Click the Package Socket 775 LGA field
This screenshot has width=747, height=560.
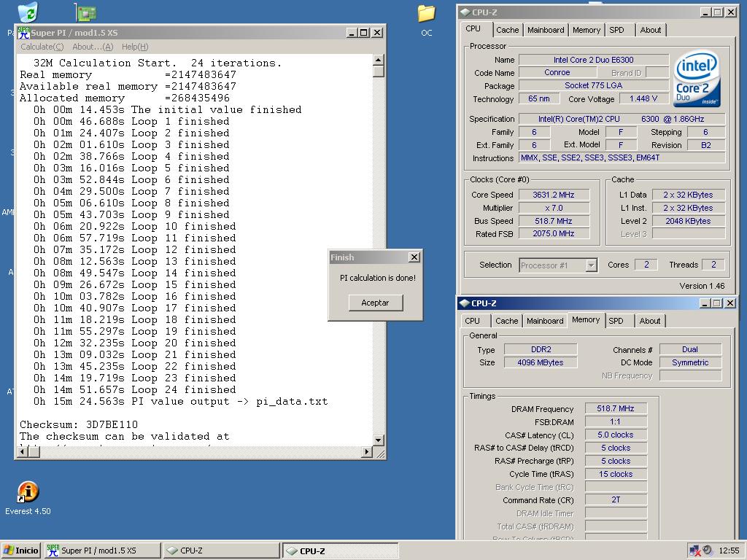(593, 85)
